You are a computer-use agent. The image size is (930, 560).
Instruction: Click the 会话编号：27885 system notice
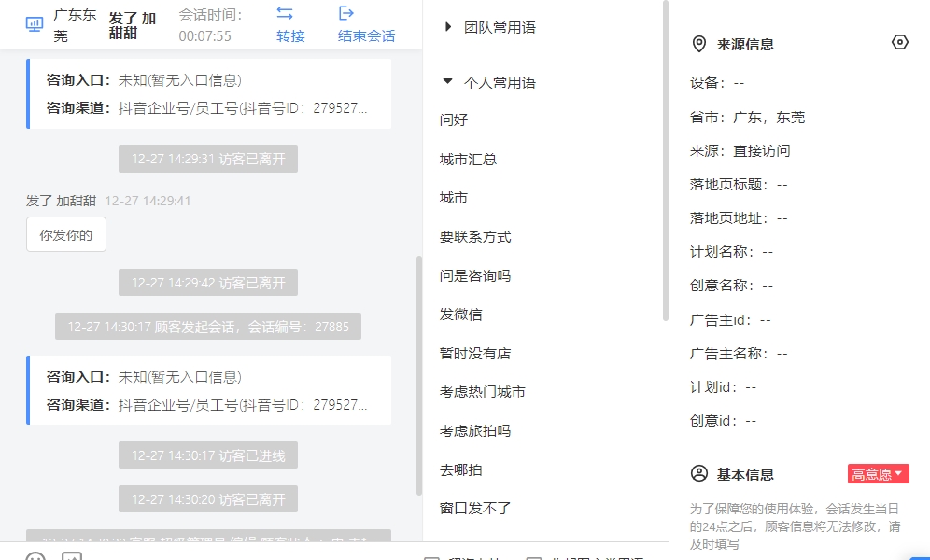tap(208, 327)
